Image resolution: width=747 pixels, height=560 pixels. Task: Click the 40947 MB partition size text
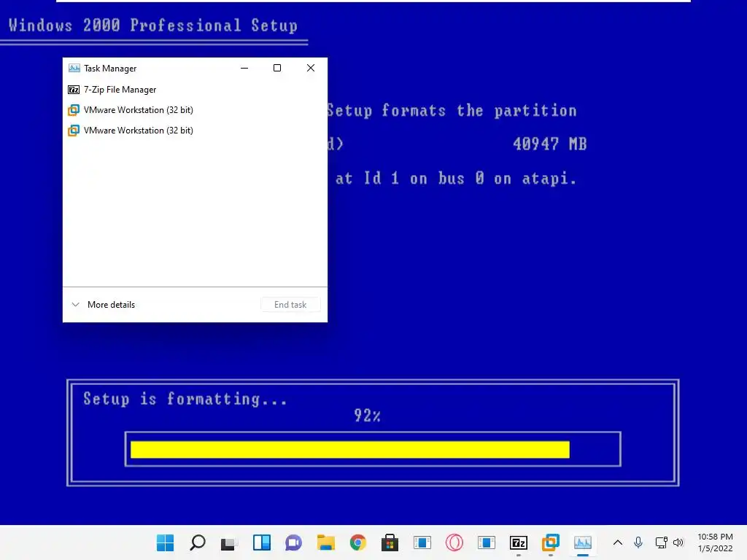pos(550,144)
